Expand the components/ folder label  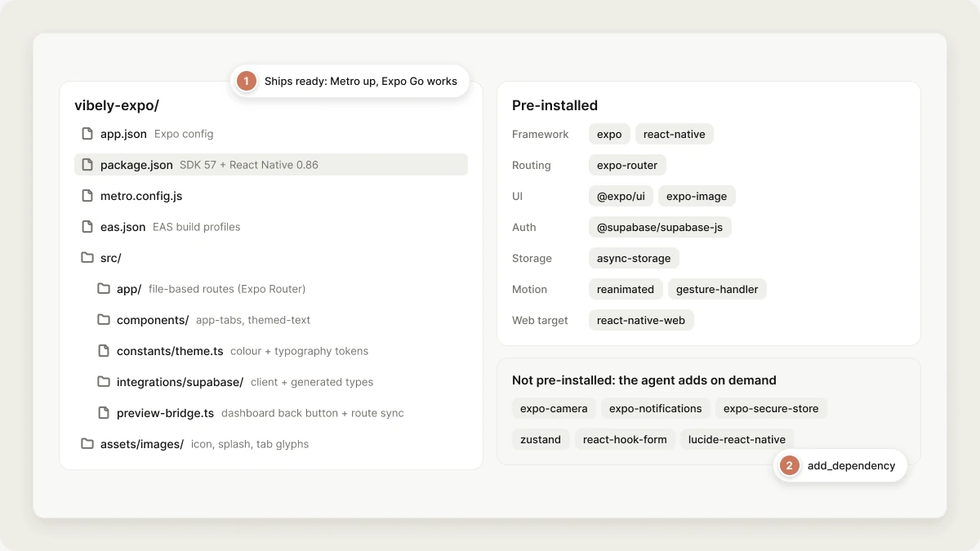click(x=153, y=320)
